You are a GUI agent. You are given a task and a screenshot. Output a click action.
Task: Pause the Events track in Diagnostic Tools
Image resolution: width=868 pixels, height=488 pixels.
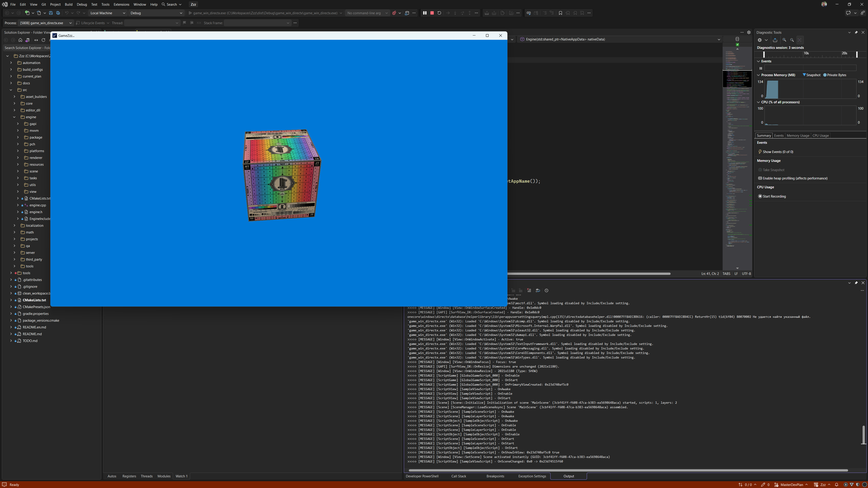[x=761, y=68]
